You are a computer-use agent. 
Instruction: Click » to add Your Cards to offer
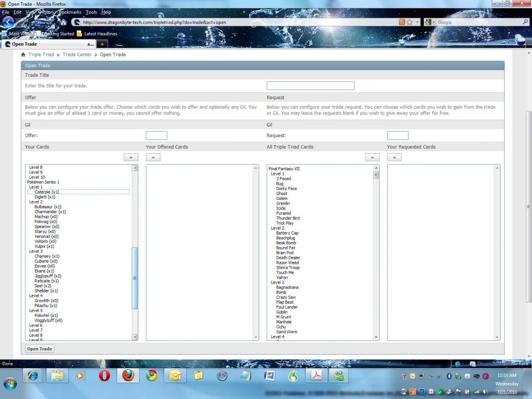click(131, 157)
